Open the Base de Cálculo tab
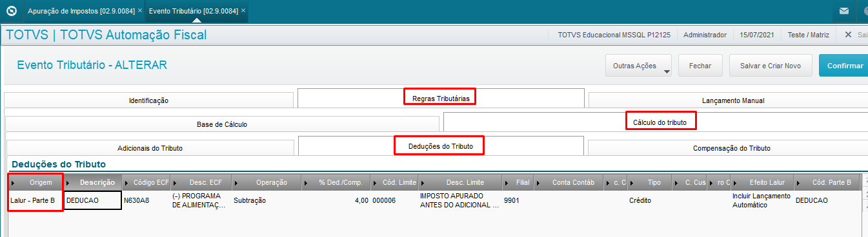This screenshot has height=237, width=868. coord(222,124)
